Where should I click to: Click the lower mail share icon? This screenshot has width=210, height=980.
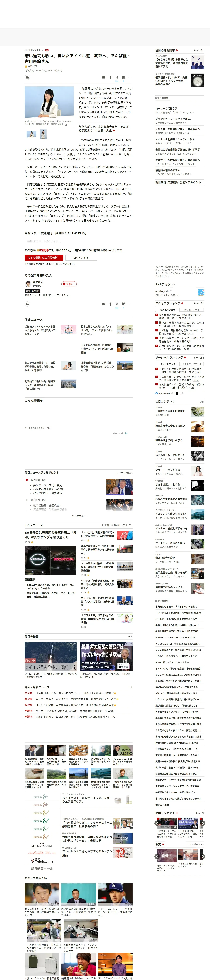click(104, 304)
